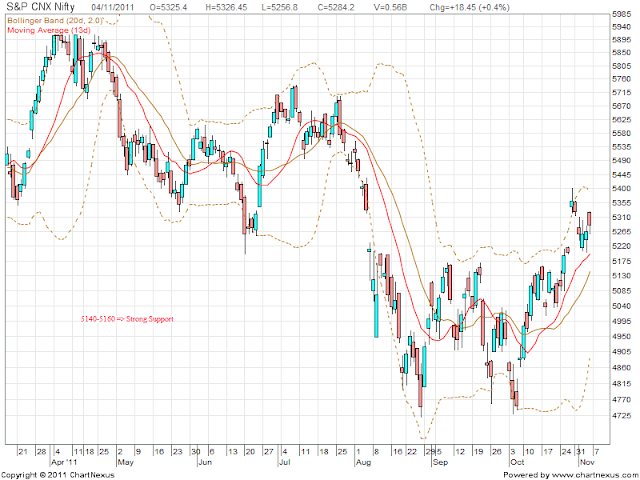Click the '28' date axis label
The image size is (640, 480).
click(x=42, y=451)
